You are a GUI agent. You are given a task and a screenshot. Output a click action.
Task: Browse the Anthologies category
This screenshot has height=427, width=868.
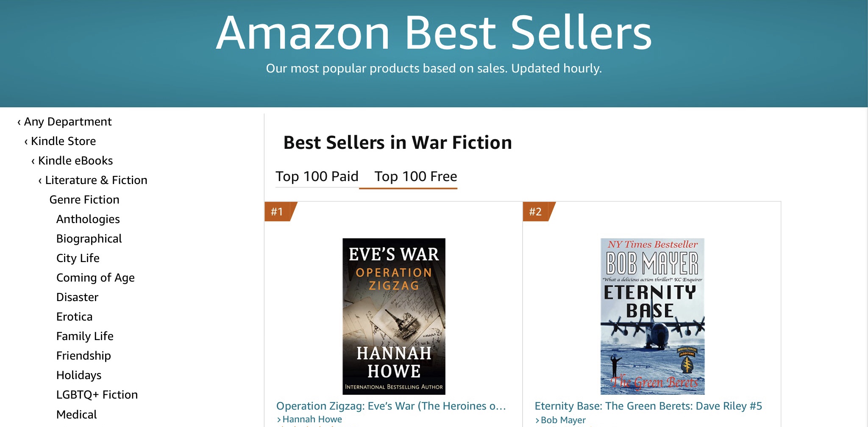pyautogui.click(x=88, y=219)
